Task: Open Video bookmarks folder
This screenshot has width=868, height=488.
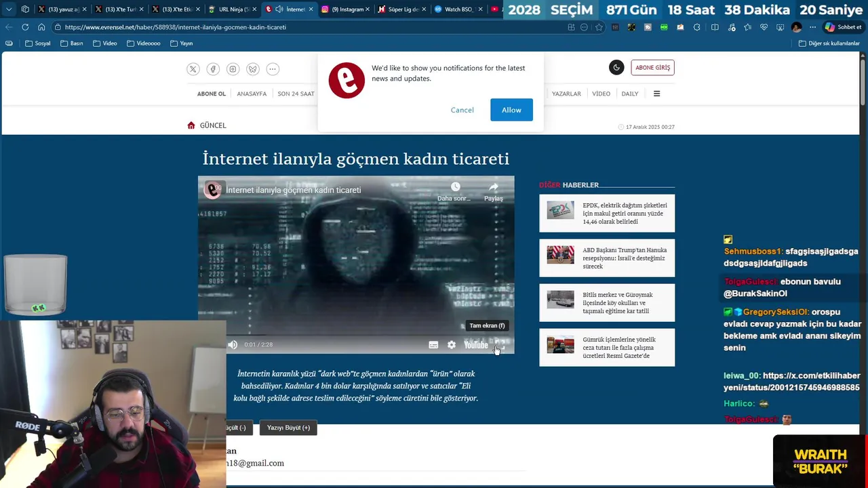Action: click(105, 43)
